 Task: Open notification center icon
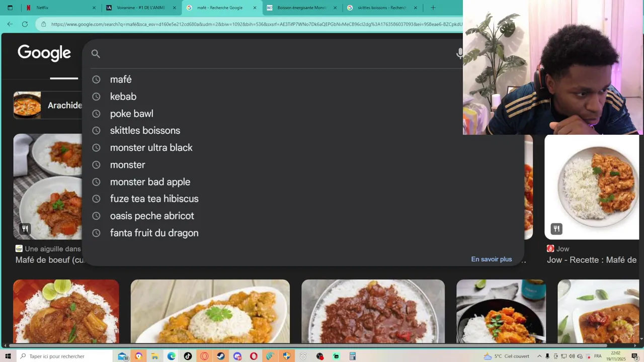[635, 356]
